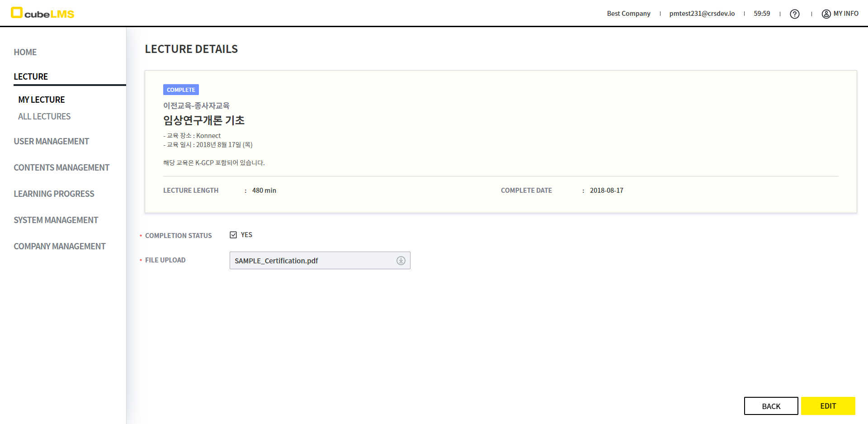The width and height of the screenshot is (868, 424).
Task: Toggle the YES completion status checkbox
Action: coord(233,235)
